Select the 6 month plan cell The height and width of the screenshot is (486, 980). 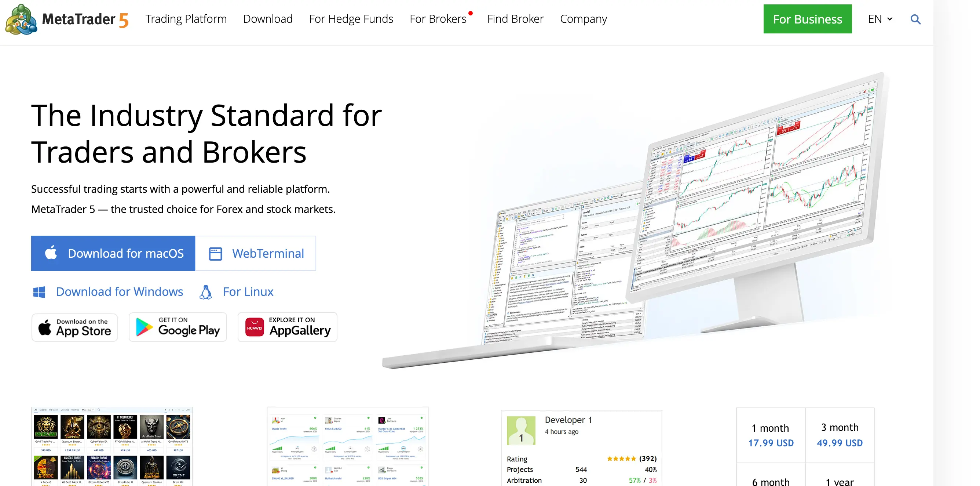[771, 475]
